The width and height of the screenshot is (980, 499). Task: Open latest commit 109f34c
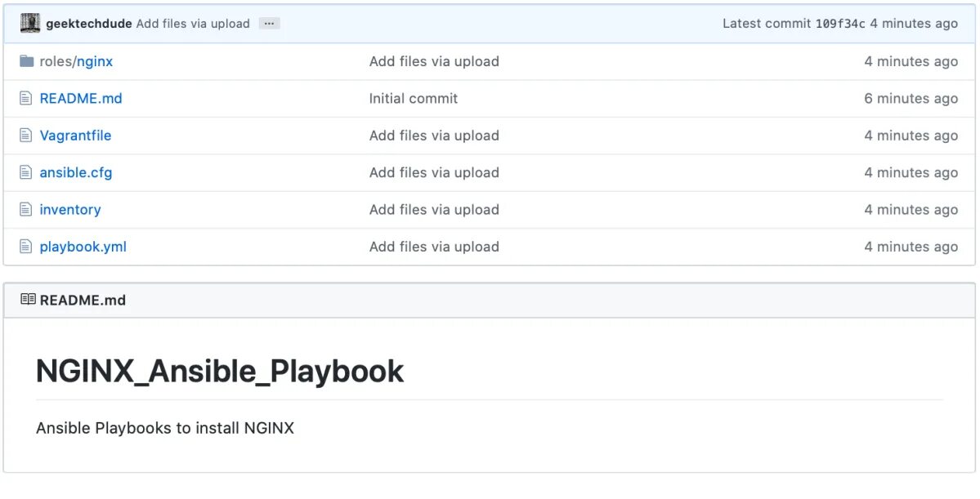840,24
